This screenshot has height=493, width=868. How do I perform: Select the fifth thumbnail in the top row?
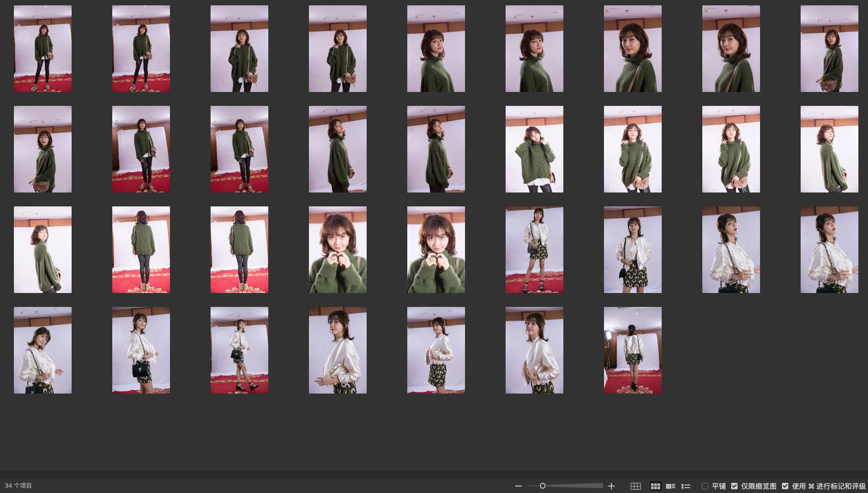436,49
